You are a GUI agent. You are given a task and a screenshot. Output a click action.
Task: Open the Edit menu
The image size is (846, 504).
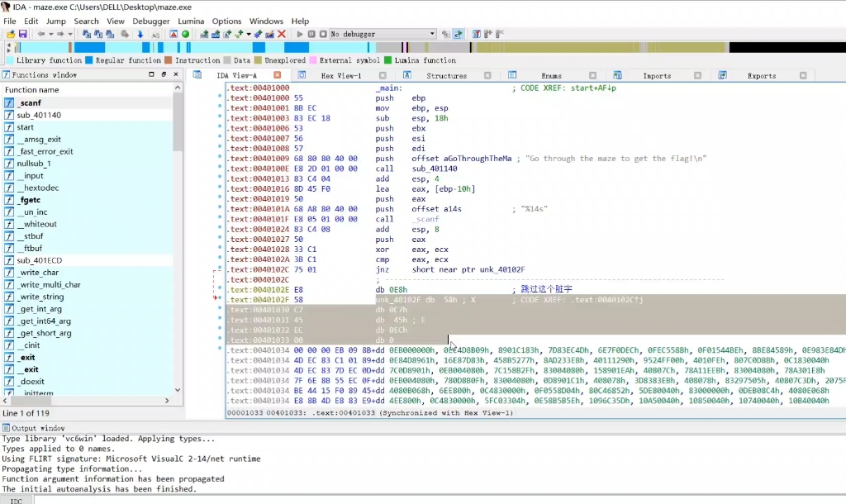point(31,21)
